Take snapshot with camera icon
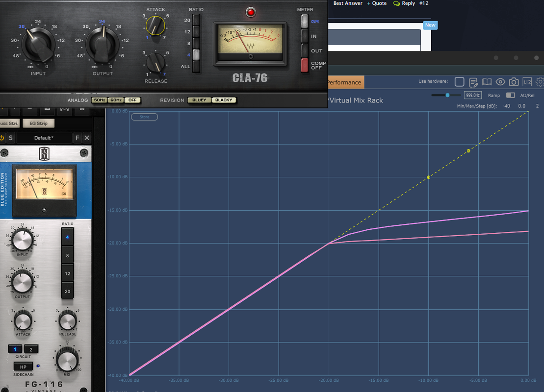Screen dimensions: 544x392 pos(514,82)
